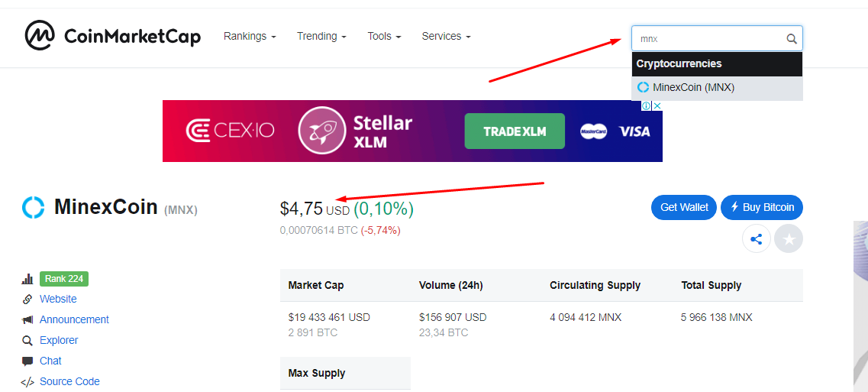Click the search magnifier icon

792,39
